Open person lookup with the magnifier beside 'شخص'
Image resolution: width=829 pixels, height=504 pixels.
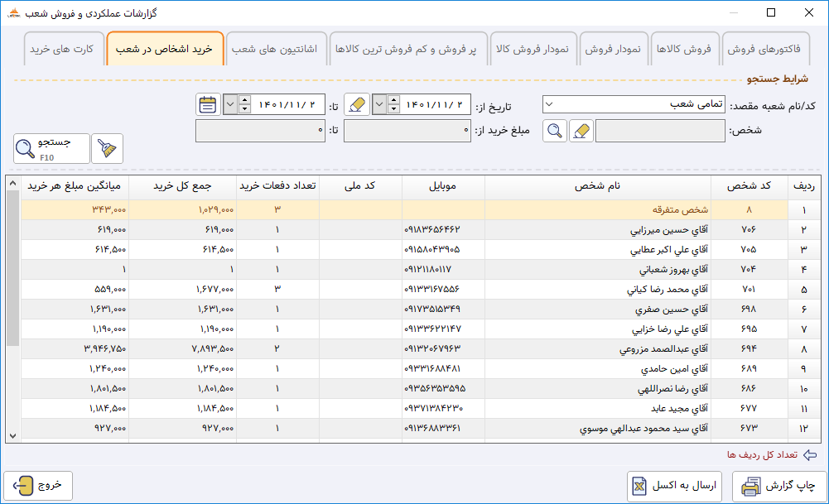click(555, 131)
